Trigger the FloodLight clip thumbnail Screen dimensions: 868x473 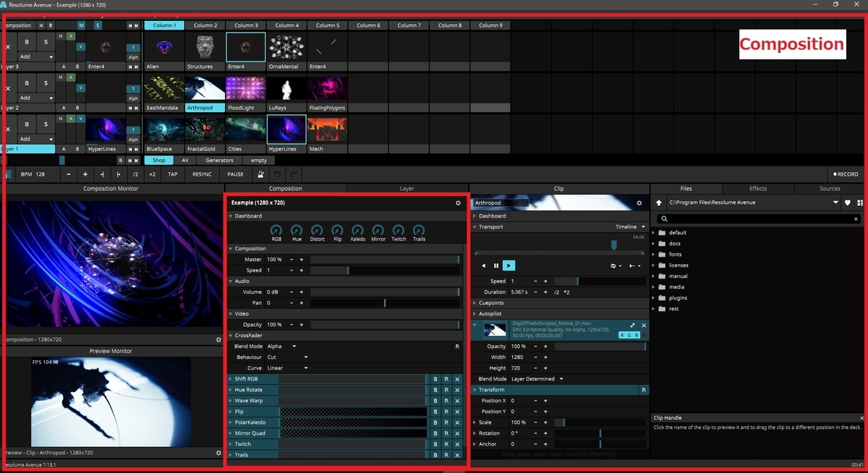(x=246, y=89)
